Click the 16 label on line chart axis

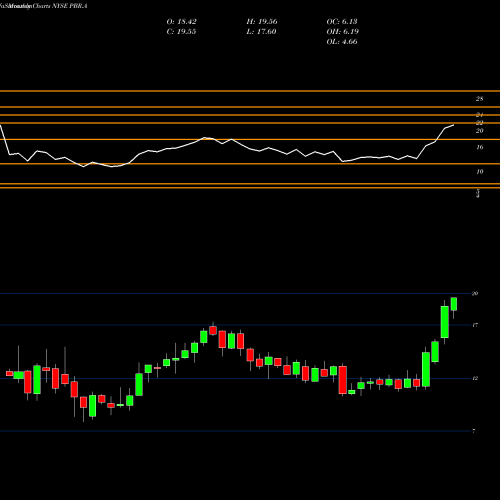coord(479,147)
